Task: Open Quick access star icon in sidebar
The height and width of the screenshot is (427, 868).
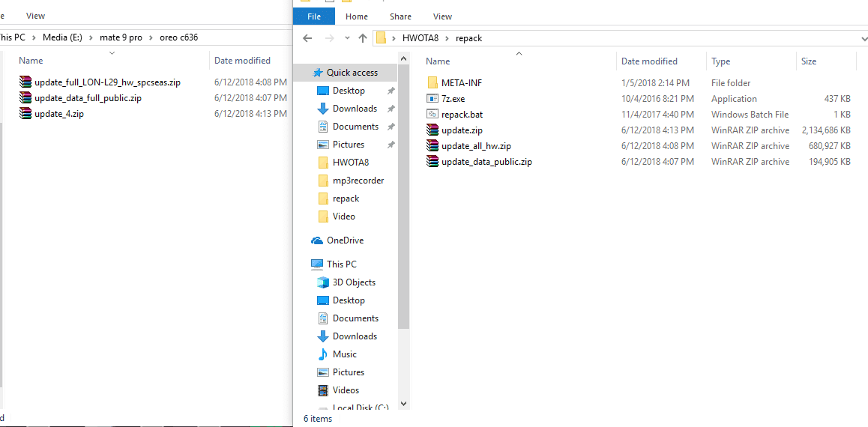Action: (318, 73)
